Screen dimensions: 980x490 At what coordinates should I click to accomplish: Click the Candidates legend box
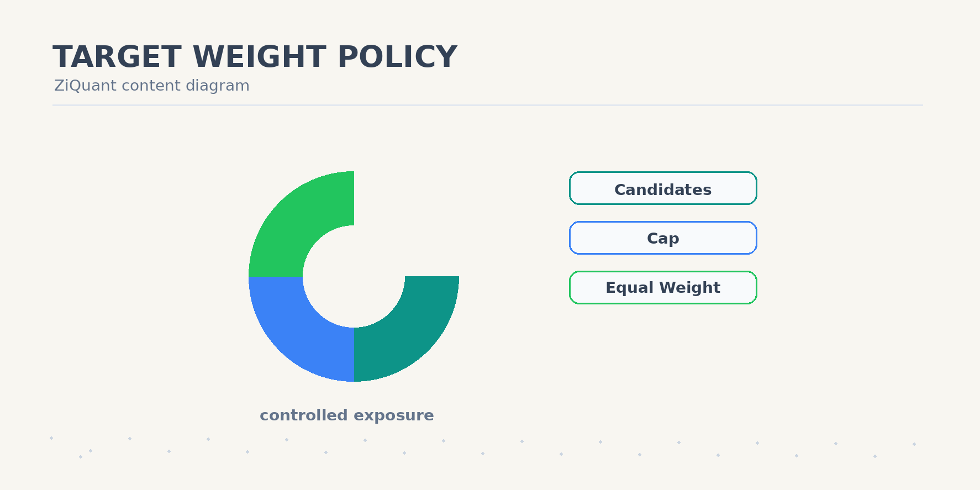point(663,188)
